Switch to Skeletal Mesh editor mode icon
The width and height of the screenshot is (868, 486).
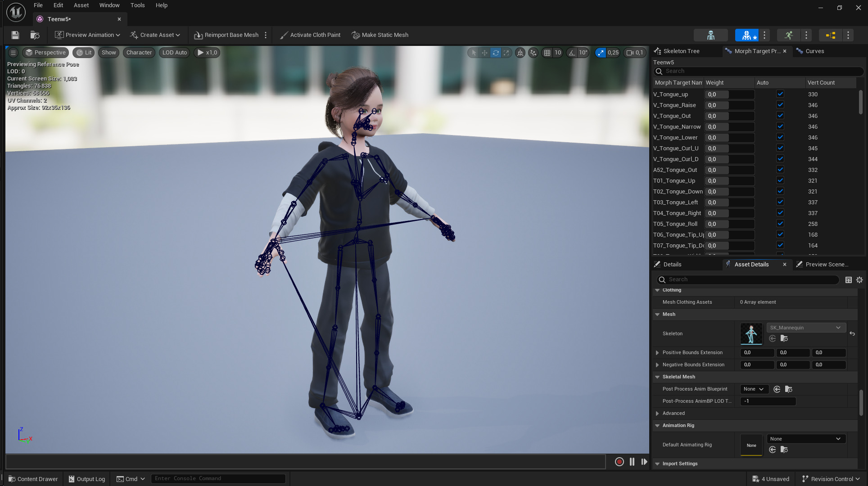(747, 35)
